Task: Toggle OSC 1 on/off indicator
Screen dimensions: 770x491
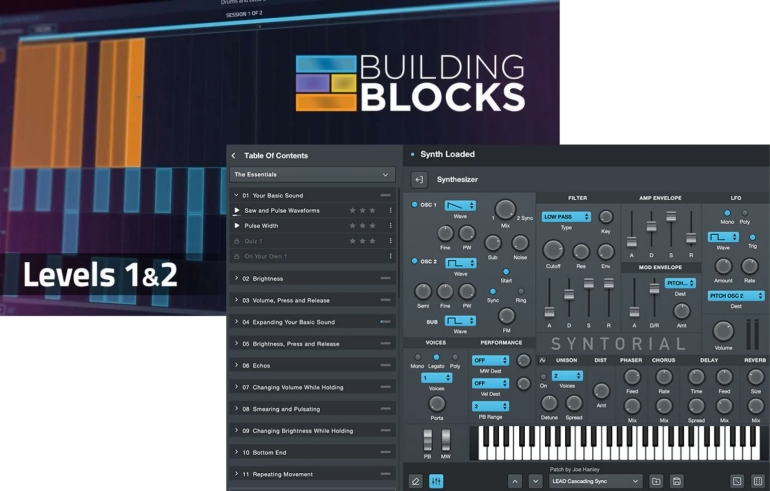Action: click(x=415, y=204)
